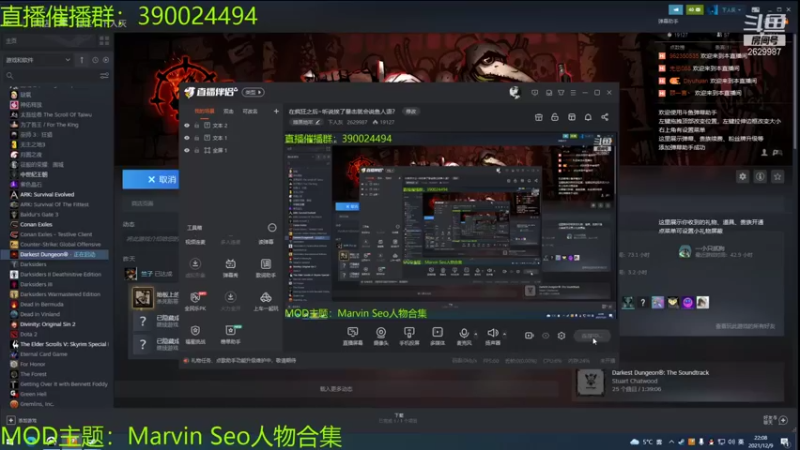Toggle visibility of the 全屏 1 layer
Screen dimensions: 800x450
tap(187, 151)
